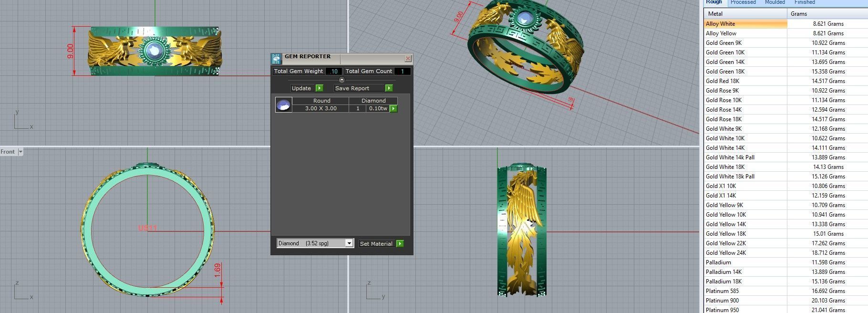868x313 pixels.
Task: Click the 9.00 dimension in top-left viewport
Action: [70, 51]
